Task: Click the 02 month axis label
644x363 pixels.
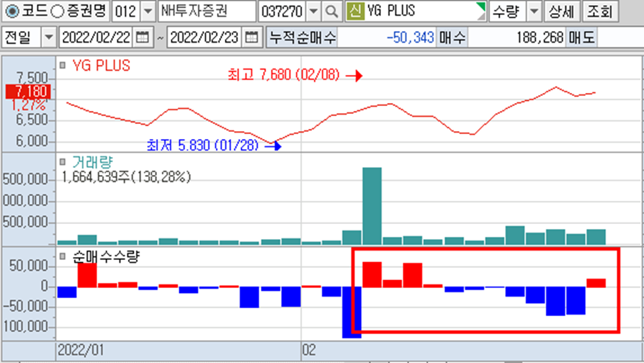Action: tap(309, 350)
